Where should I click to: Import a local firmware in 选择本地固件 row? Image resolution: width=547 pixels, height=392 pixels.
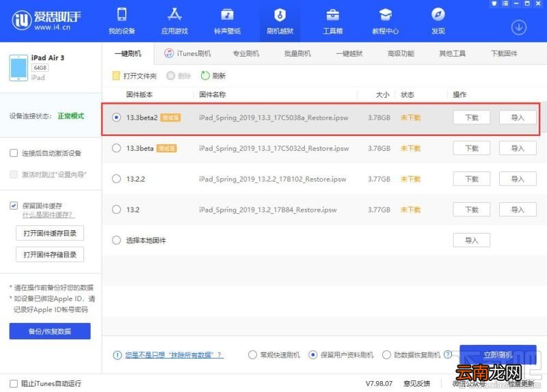(x=472, y=240)
